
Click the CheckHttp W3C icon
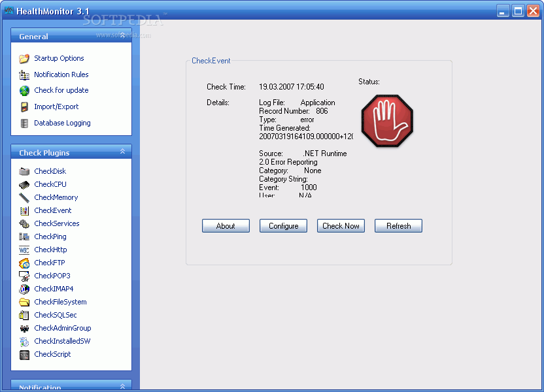[24, 250]
